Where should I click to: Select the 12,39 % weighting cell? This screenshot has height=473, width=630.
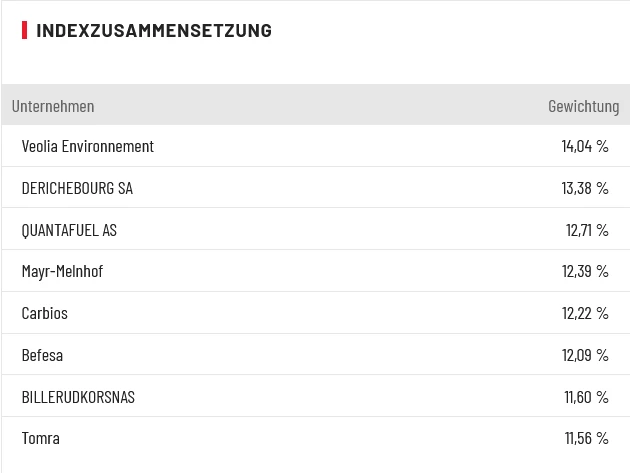click(585, 271)
